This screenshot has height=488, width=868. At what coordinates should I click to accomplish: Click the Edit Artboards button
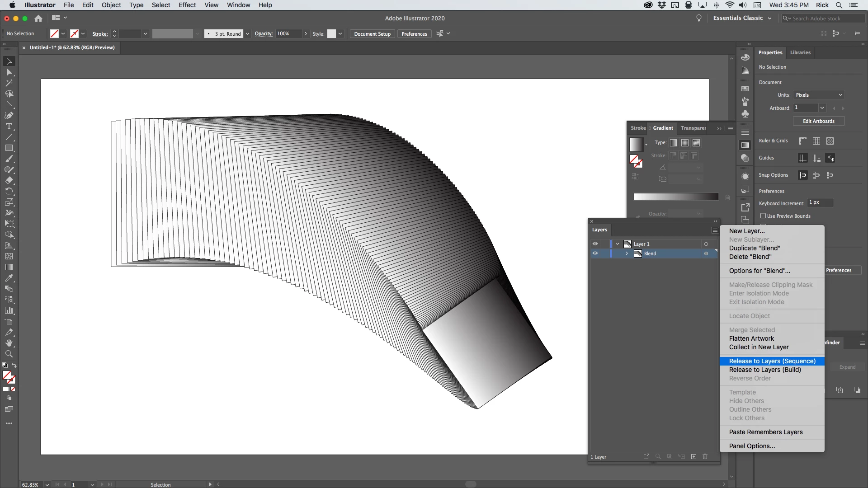[x=818, y=121]
